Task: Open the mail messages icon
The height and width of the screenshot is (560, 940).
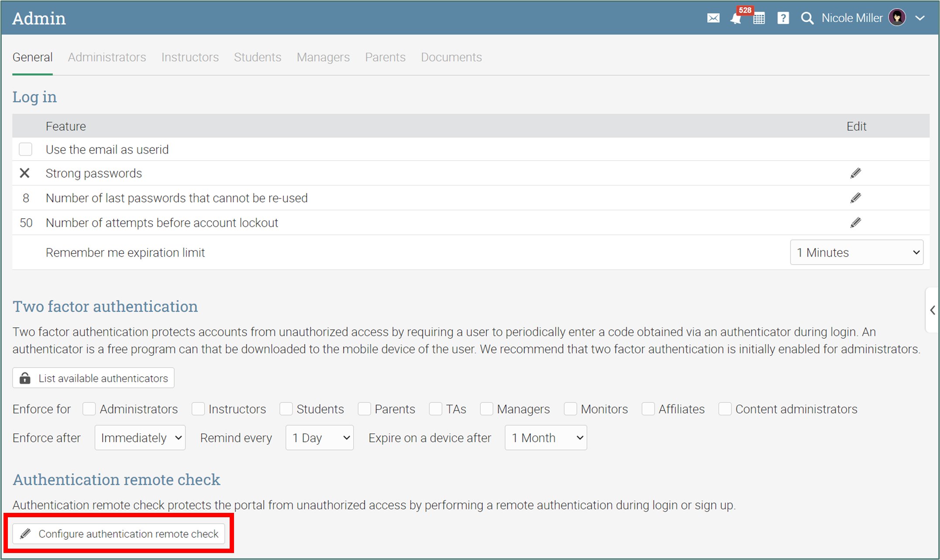Action: 713,18
